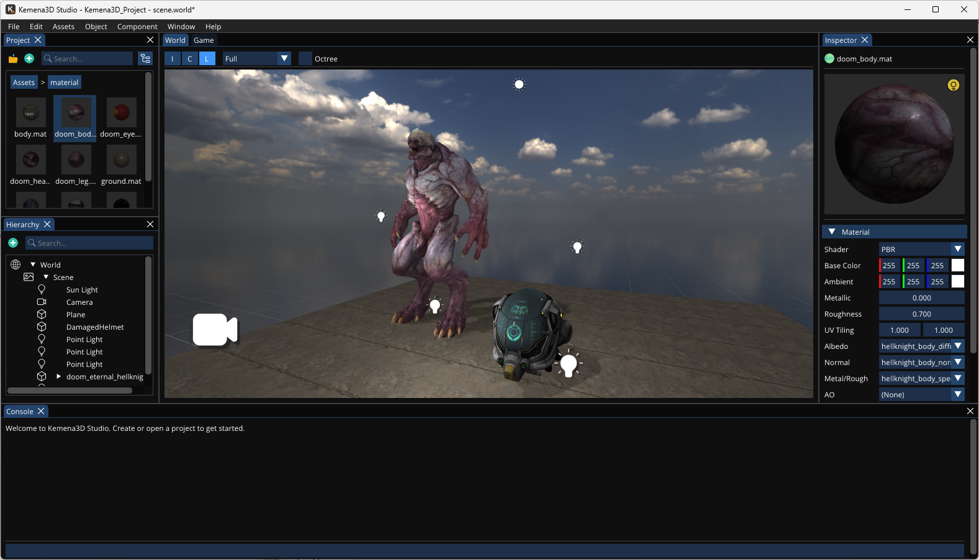This screenshot has width=979, height=560.
Task: Close the Hierarchy tab with its X
Action: 47,224
